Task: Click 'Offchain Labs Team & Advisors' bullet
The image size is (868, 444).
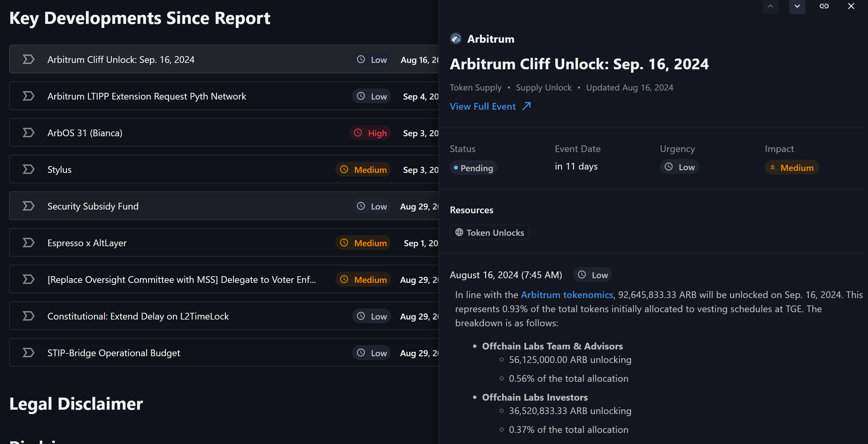Action: [x=552, y=346]
